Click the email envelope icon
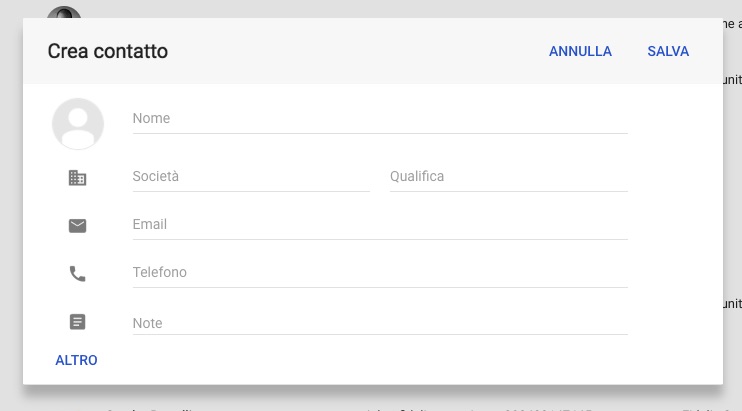 tap(78, 226)
